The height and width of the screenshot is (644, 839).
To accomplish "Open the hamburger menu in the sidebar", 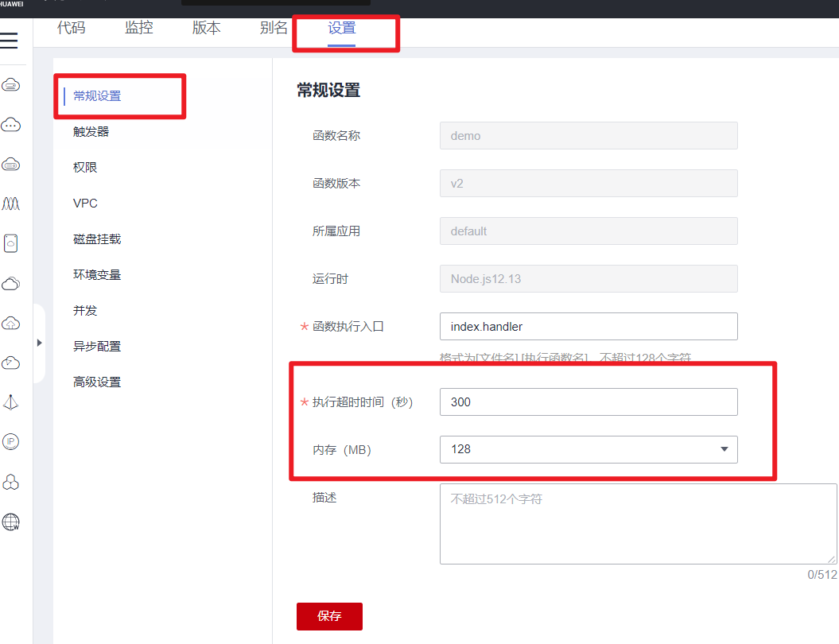I will pos(9,40).
